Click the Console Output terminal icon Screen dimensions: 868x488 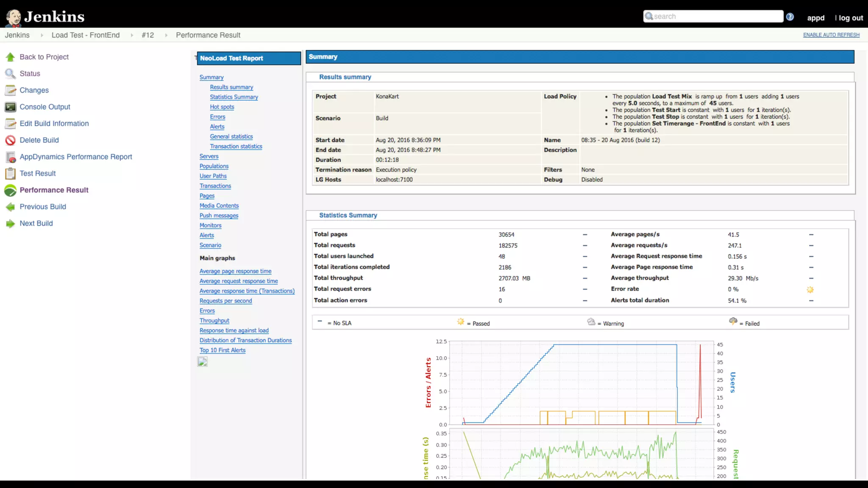(10, 107)
